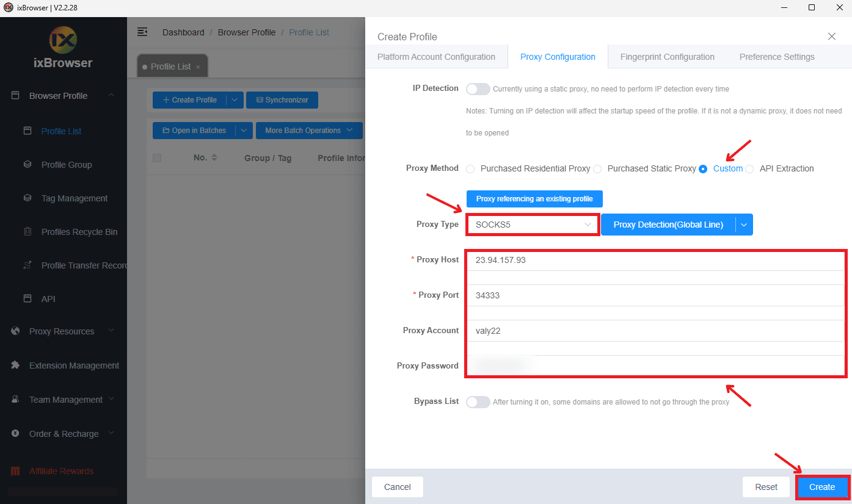Select the Purchased Residential Proxy option
This screenshot has width=852, height=504.
coord(470,169)
